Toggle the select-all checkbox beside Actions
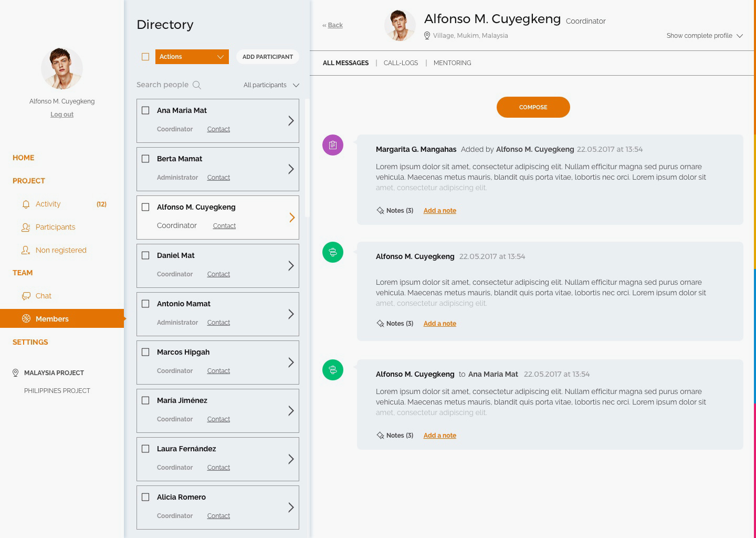This screenshot has width=756, height=538. click(x=145, y=57)
